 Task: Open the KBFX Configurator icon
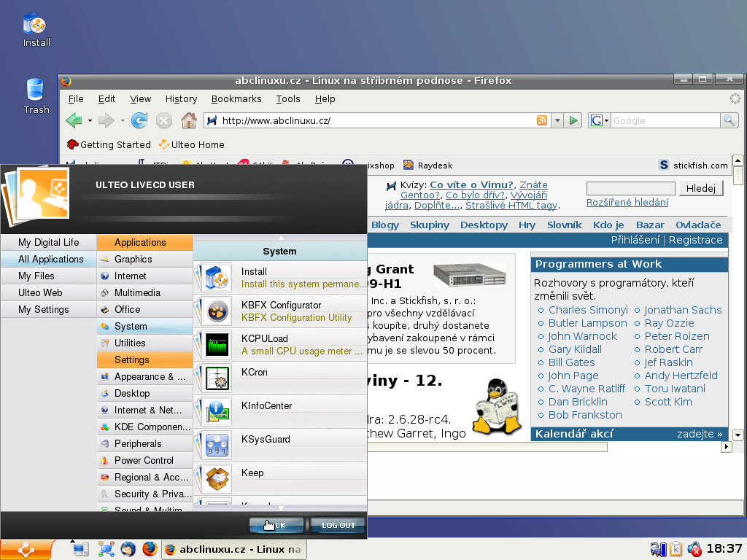pyautogui.click(x=217, y=311)
